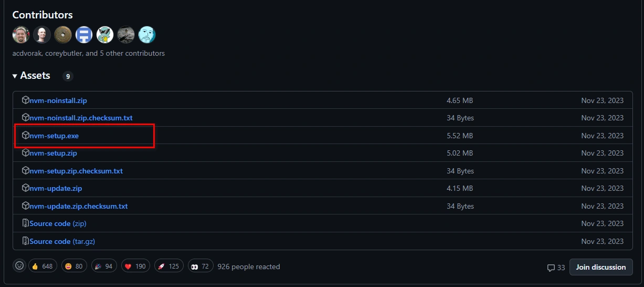644x287 pixels.
Task: Click the Join discussion button
Action: click(x=601, y=267)
